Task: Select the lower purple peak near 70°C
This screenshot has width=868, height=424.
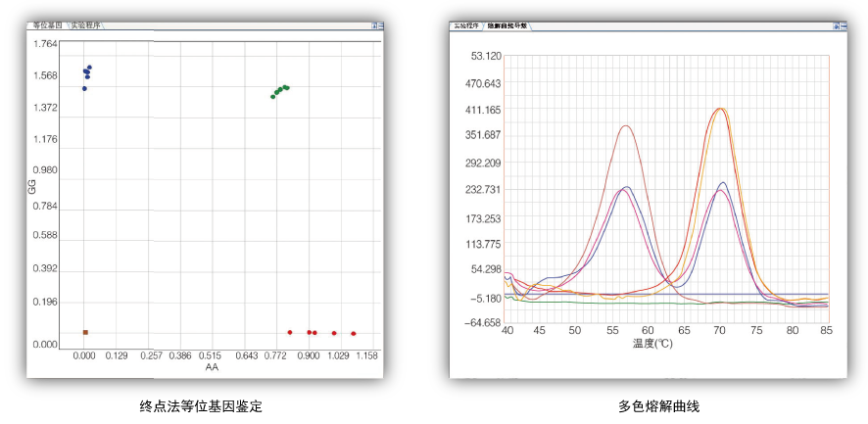Action: (720, 191)
